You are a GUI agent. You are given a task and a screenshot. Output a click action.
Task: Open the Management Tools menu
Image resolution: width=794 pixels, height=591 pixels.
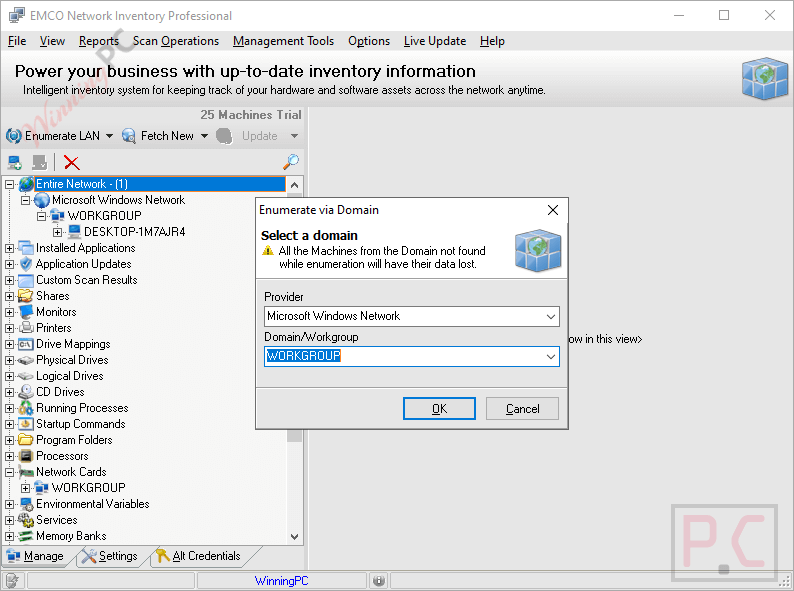click(283, 41)
